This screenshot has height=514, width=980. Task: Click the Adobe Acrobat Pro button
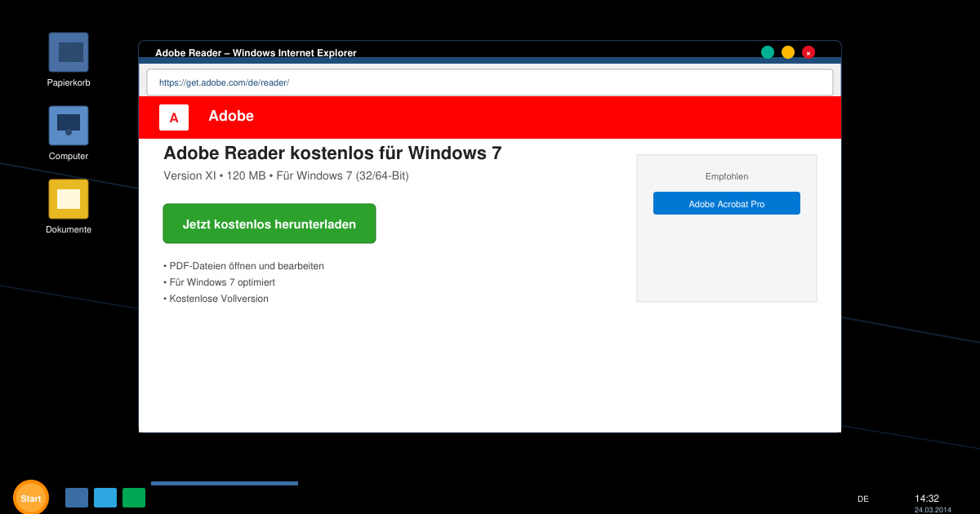tap(727, 203)
